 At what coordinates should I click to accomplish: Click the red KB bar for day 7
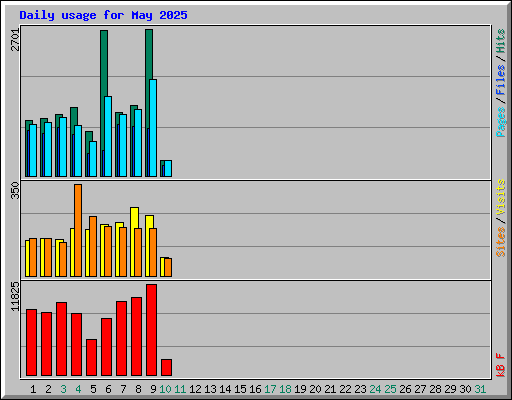(121, 339)
